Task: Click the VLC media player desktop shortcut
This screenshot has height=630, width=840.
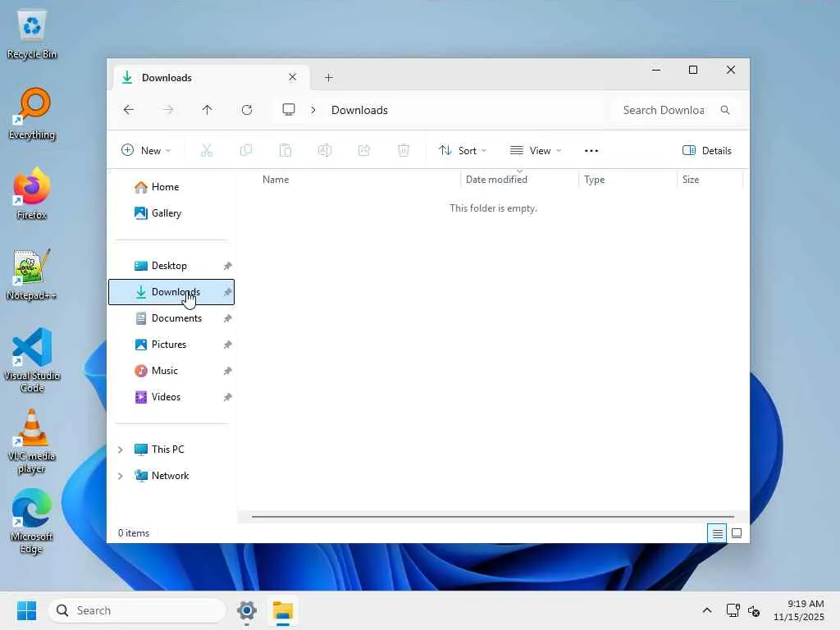Action: [x=32, y=441]
